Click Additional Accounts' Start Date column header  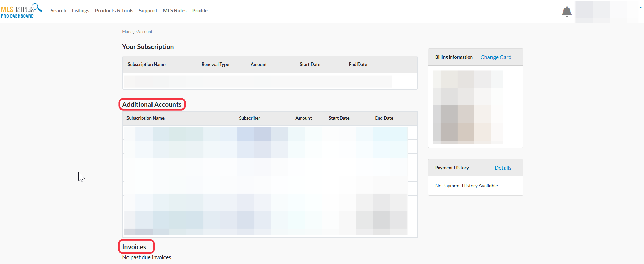[x=339, y=118]
